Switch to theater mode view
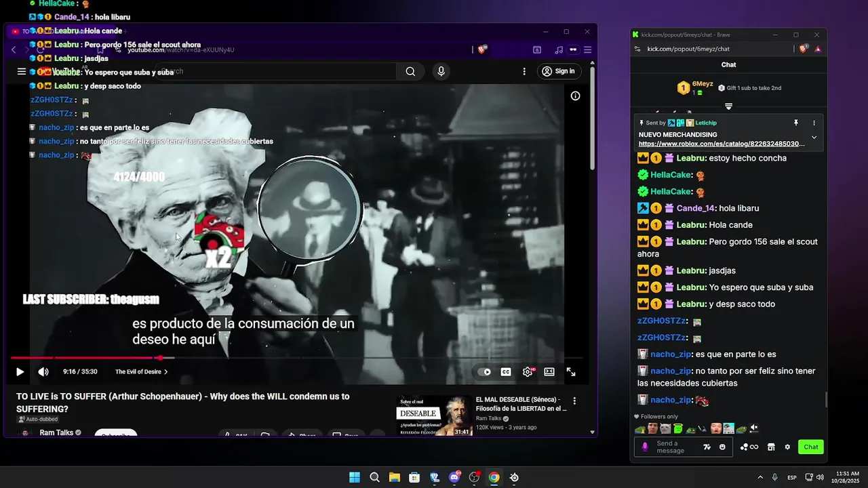 coord(549,371)
